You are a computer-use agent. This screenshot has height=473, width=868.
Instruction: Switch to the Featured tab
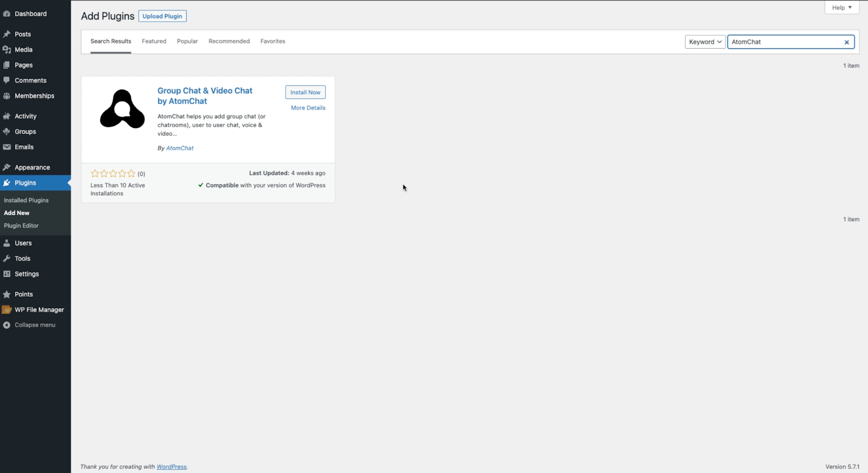tap(154, 41)
